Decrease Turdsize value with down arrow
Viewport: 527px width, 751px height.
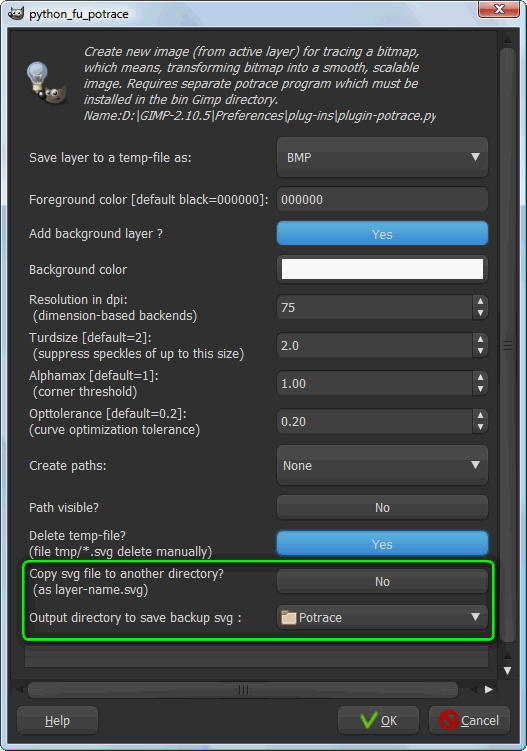click(x=480, y=352)
